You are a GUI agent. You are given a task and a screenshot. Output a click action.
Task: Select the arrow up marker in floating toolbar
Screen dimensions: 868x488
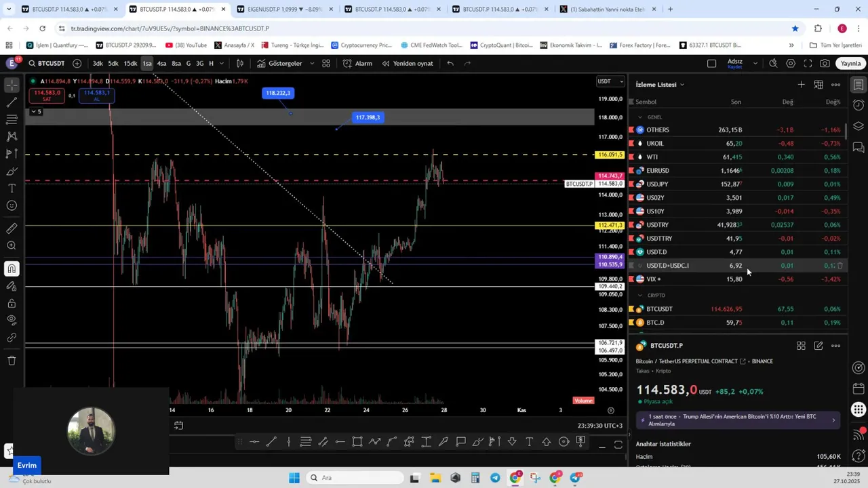(547, 442)
